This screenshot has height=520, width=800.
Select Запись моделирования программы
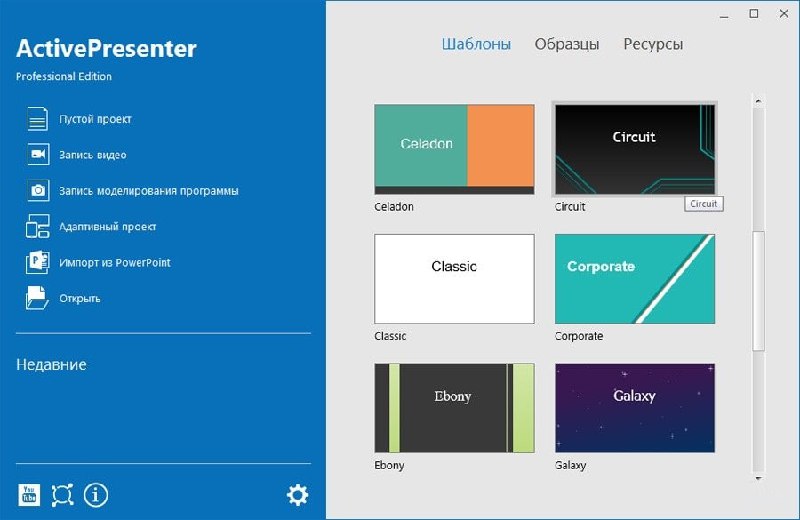tap(149, 191)
